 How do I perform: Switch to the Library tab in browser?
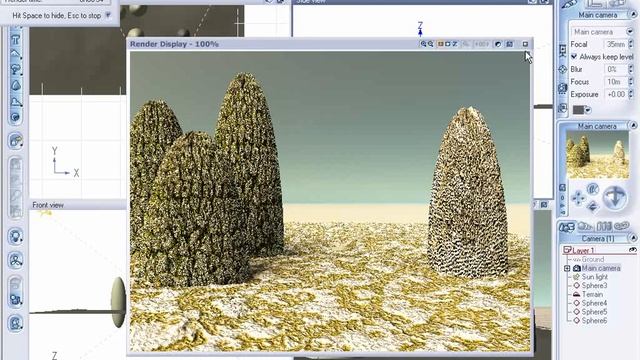click(604, 227)
